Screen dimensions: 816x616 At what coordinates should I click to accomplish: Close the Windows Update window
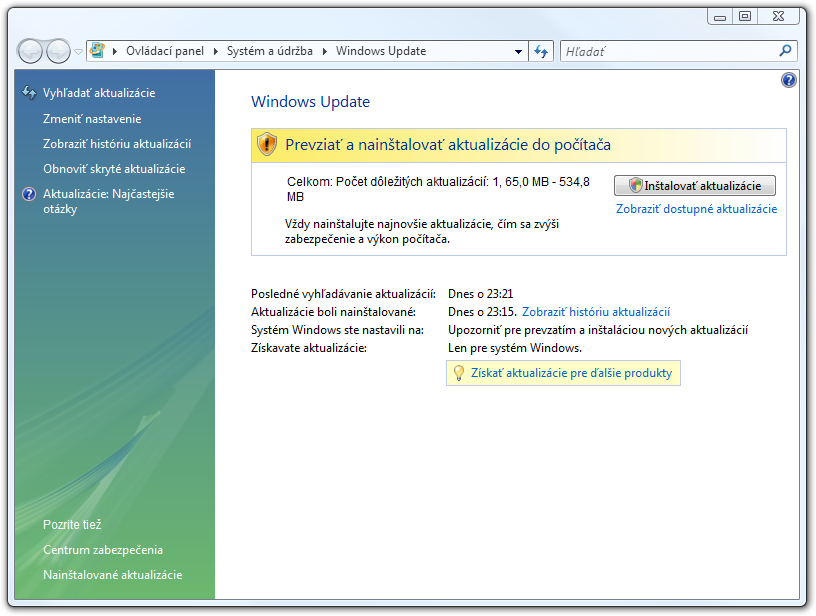[779, 17]
